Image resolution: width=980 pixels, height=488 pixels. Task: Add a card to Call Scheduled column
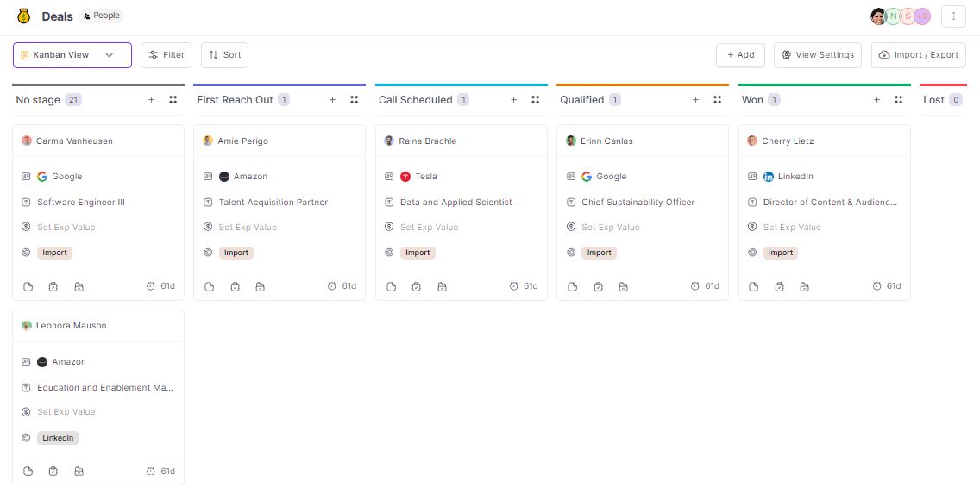click(514, 100)
